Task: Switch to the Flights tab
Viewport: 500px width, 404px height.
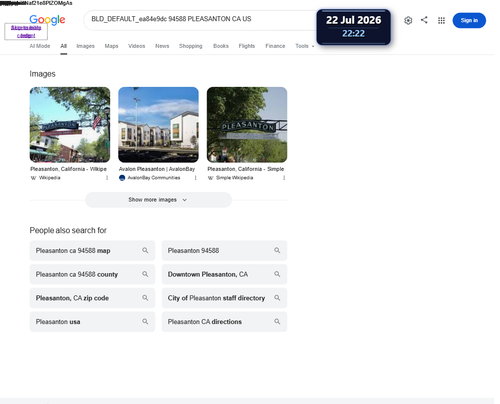Action: (247, 46)
